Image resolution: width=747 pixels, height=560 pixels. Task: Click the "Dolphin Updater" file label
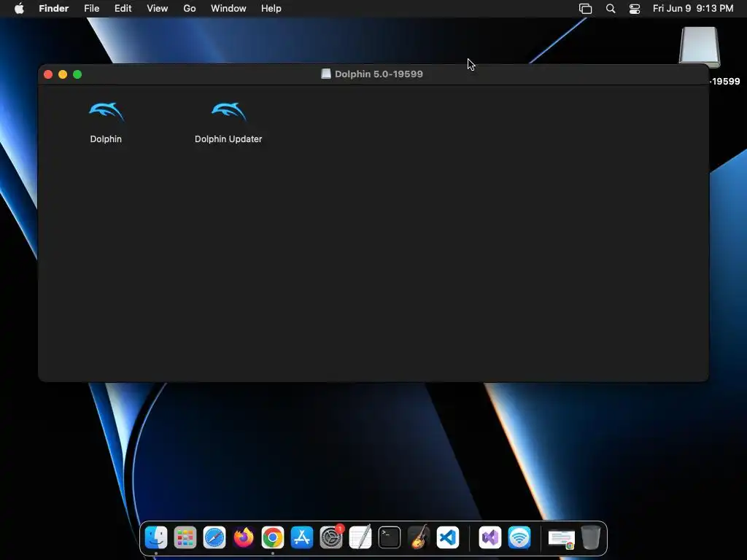(x=228, y=139)
